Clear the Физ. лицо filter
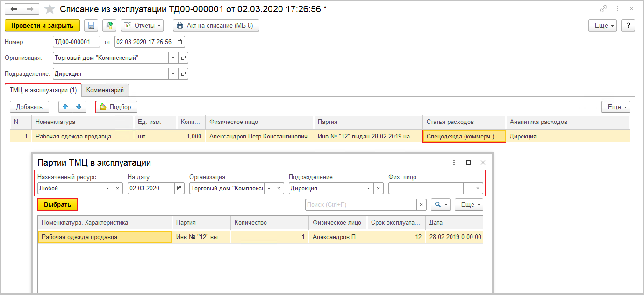644x305 pixels. click(x=478, y=188)
